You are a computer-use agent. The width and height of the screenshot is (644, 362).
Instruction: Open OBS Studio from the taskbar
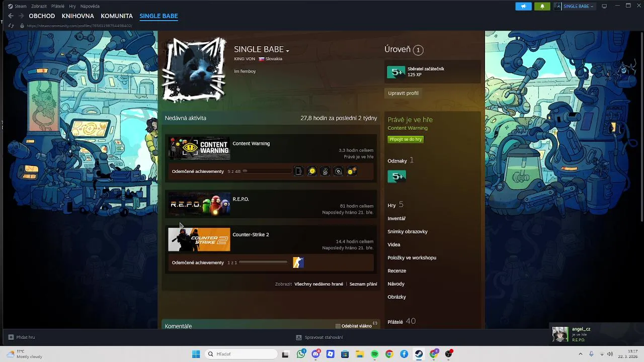pyautogui.click(x=449, y=354)
